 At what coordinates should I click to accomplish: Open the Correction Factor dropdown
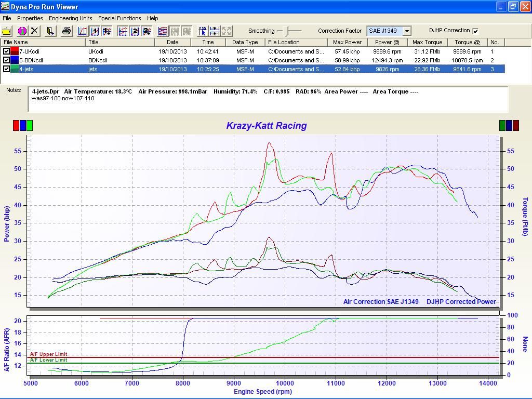pos(407,31)
